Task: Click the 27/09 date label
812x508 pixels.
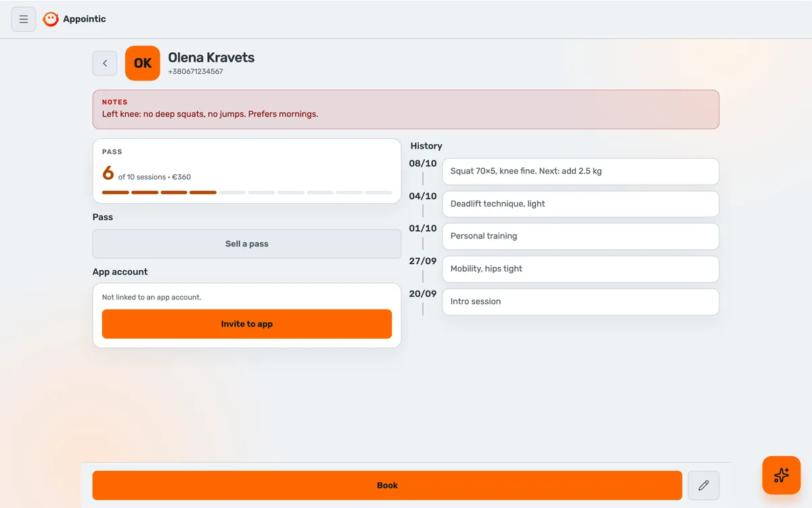Action: [x=423, y=261]
